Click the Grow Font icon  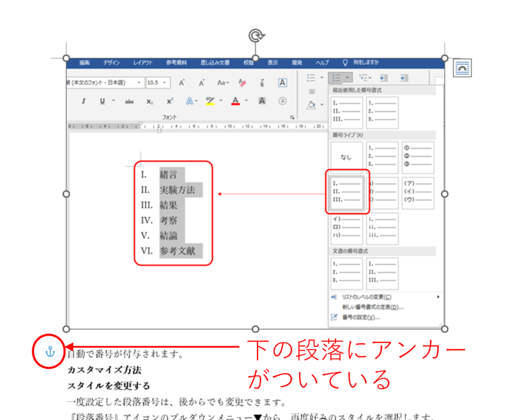pyautogui.click(x=182, y=83)
